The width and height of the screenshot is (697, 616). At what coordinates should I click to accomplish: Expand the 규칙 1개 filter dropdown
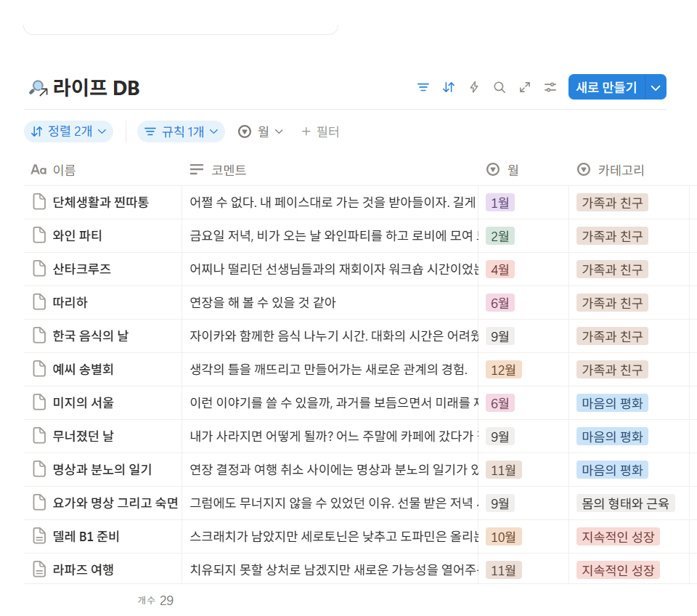point(182,131)
